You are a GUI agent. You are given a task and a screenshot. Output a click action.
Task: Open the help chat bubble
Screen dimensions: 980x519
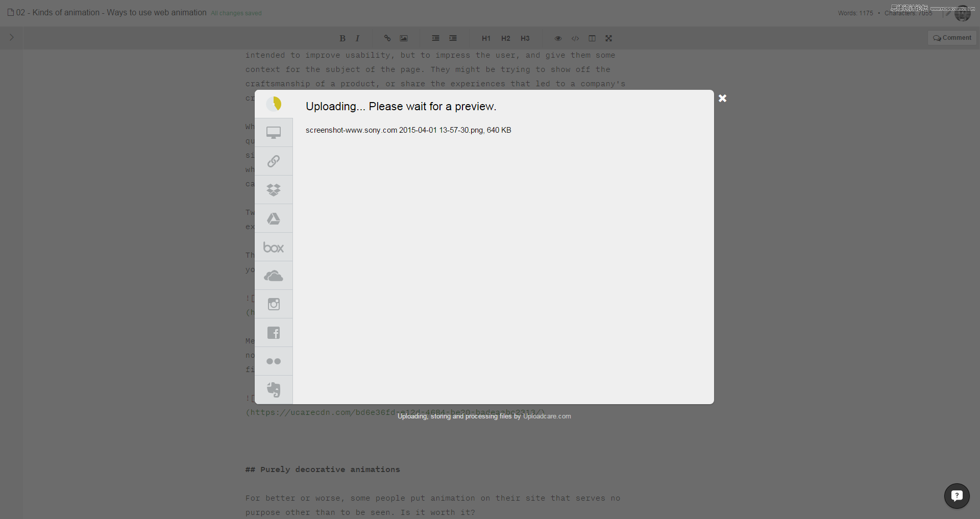[957, 496]
